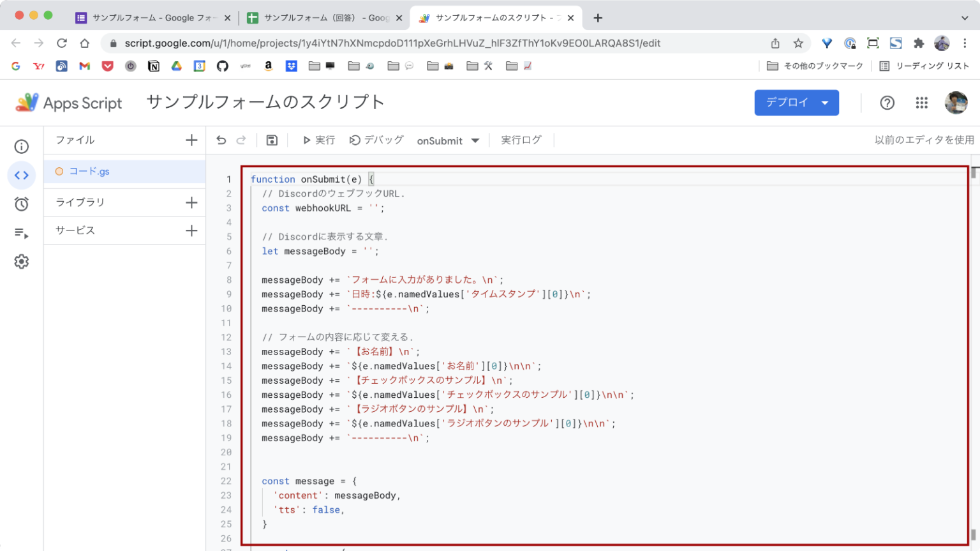Click the undo arrow in the toolbar
Viewport: 980px width, 551px height.
[x=221, y=140]
